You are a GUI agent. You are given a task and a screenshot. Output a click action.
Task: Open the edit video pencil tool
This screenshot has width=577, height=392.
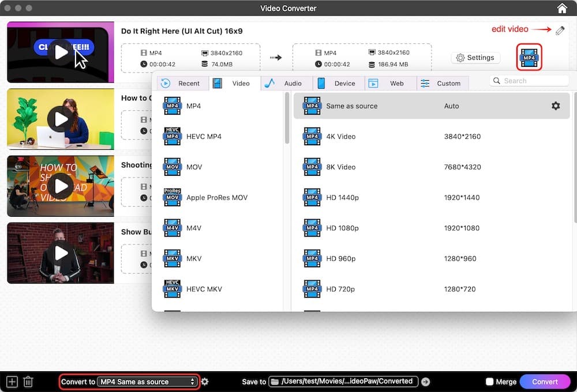coord(559,30)
